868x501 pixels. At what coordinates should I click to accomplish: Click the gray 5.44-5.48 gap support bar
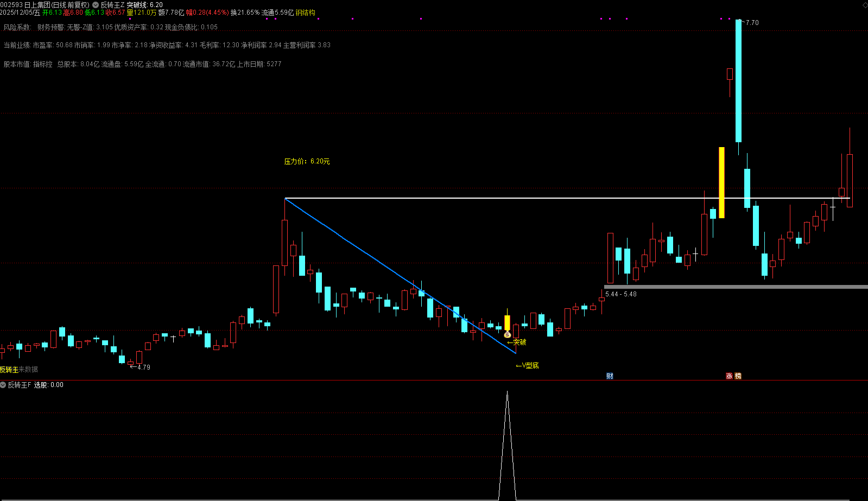pyautogui.click(x=736, y=287)
